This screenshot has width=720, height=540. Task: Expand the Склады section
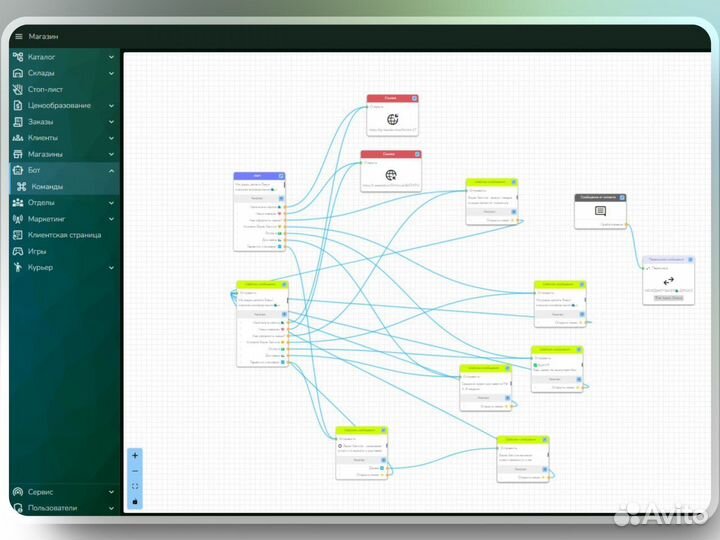[x=111, y=73]
